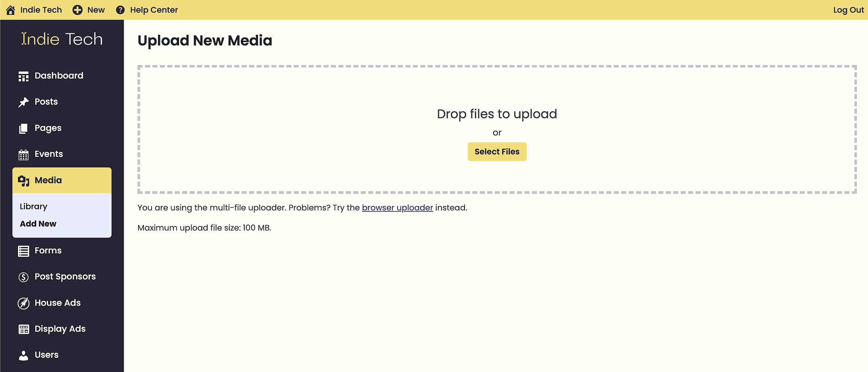Open the browser uploader link
868x372 pixels.
397,208
